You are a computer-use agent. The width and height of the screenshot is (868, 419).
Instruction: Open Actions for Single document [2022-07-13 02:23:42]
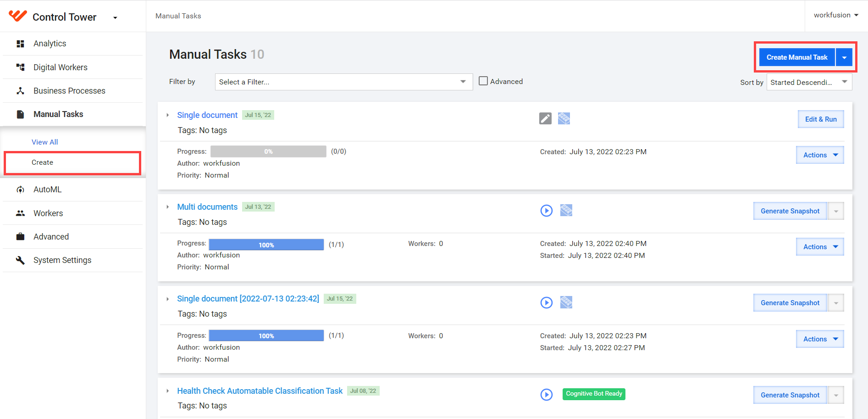coord(820,339)
